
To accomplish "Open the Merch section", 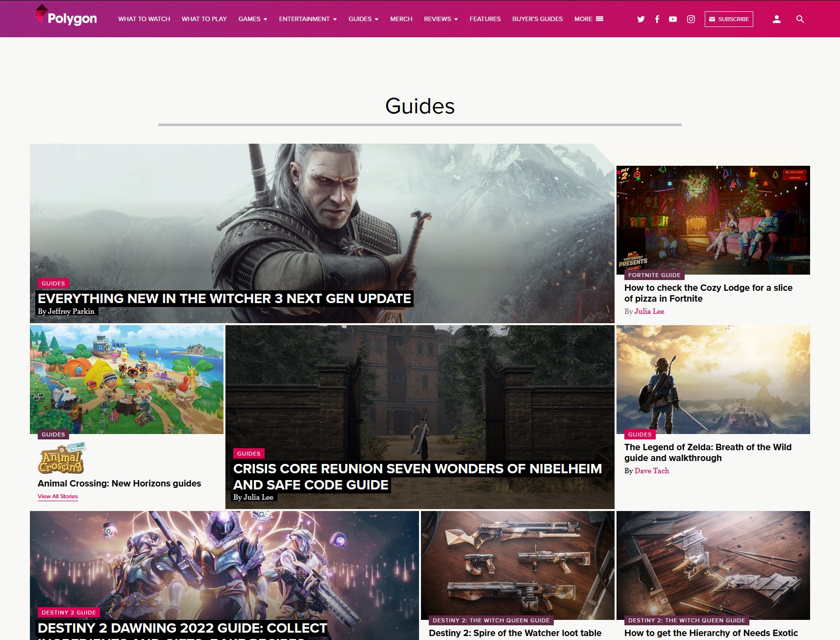I will point(401,19).
